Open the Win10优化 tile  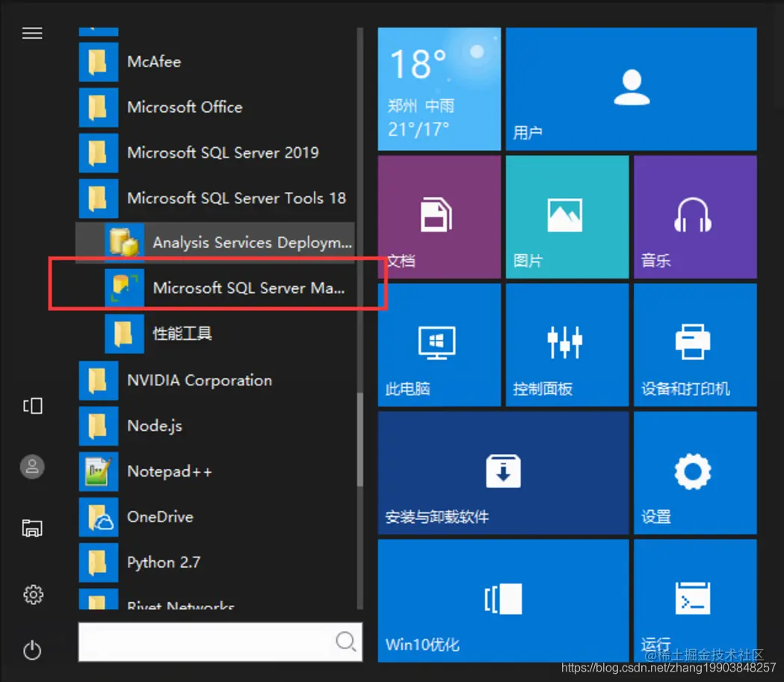coord(503,601)
